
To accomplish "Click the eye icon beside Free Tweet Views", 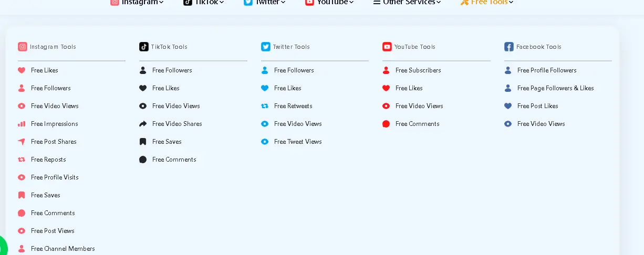I will [265, 142].
